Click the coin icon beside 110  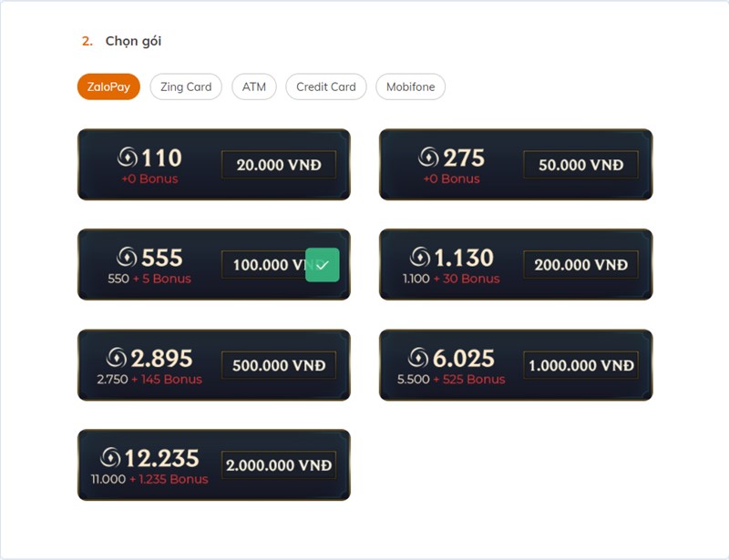pos(127,158)
